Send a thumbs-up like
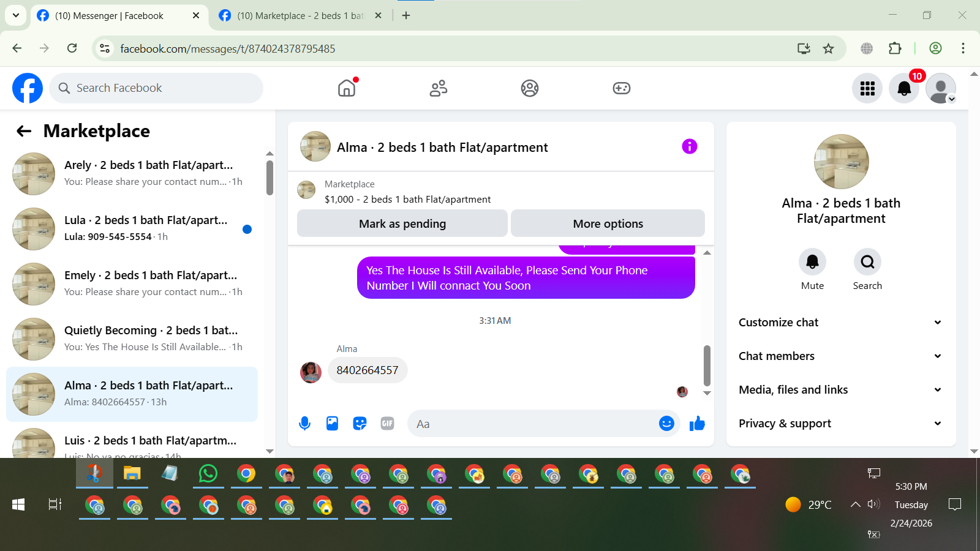Viewport: 980px width, 551px height. 697,423
